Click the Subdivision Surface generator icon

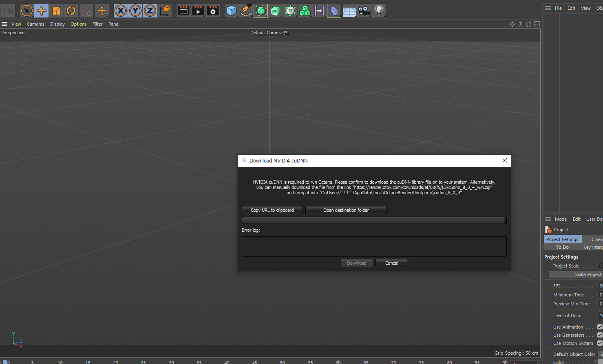point(261,11)
